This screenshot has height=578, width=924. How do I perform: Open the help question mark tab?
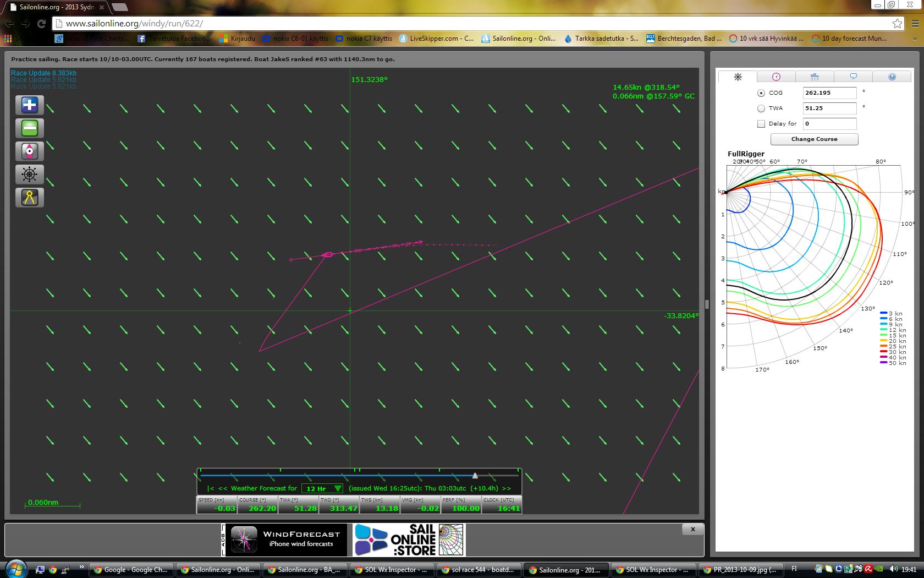[892, 77]
